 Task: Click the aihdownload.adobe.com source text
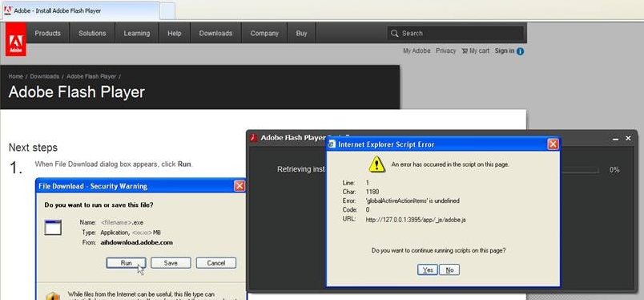pos(136,243)
